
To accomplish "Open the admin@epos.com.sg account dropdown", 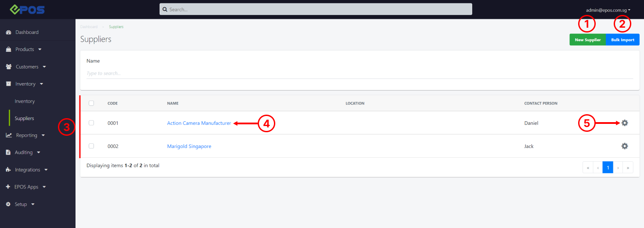I will point(608,10).
